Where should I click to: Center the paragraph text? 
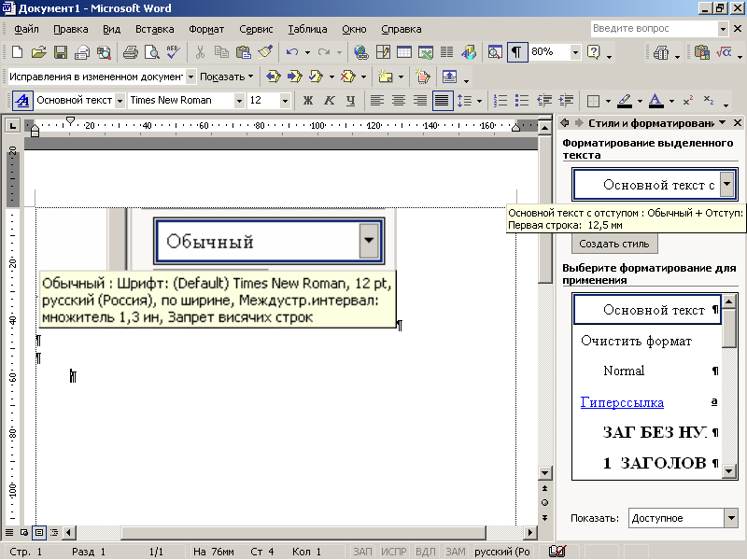(399, 101)
